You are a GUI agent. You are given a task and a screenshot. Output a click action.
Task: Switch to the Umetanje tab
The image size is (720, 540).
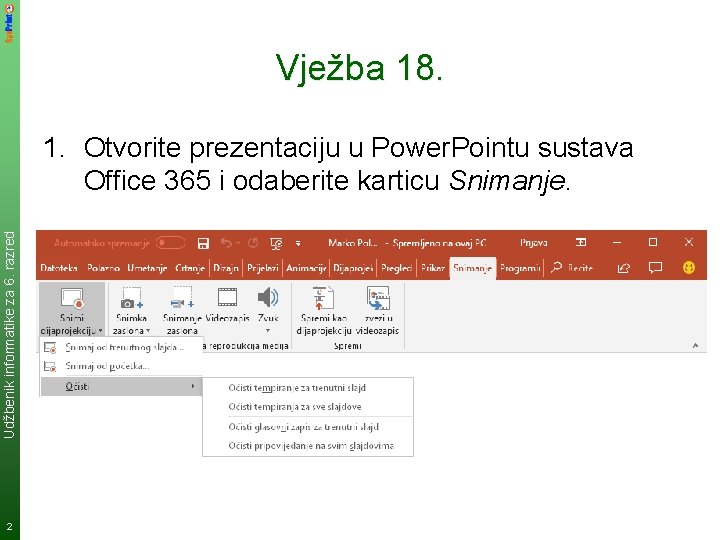(x=147, y=268)
